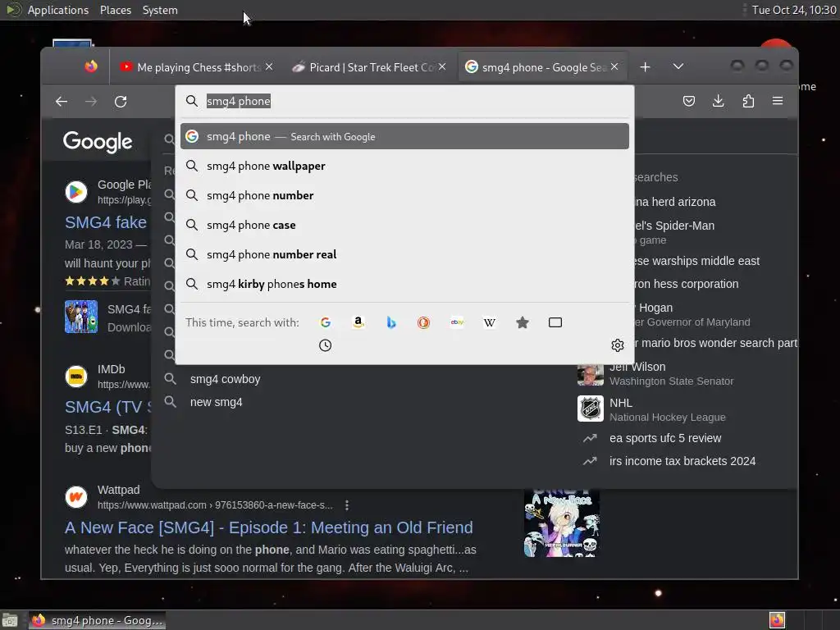Click the SMG4 app thumbnail image
Image resolution: width=840 pixels, height=630 pixels.
(81, 317)
